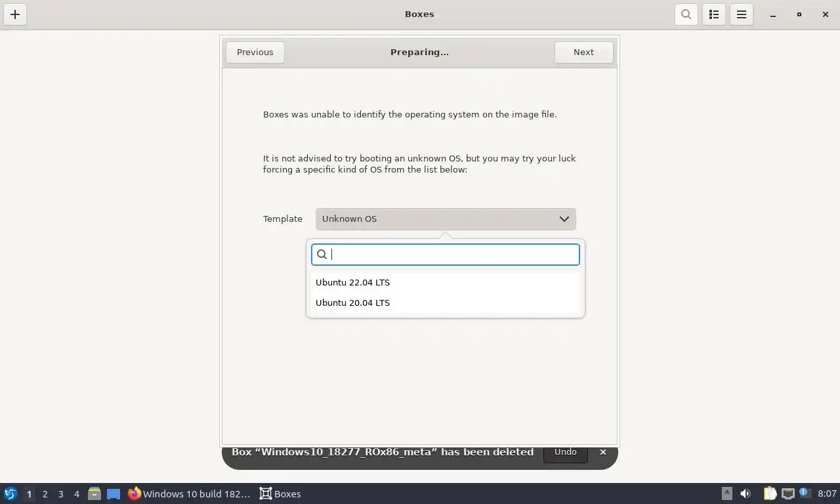
Task: Open the hamburger menu in Boxes
Action: [742, 14]
